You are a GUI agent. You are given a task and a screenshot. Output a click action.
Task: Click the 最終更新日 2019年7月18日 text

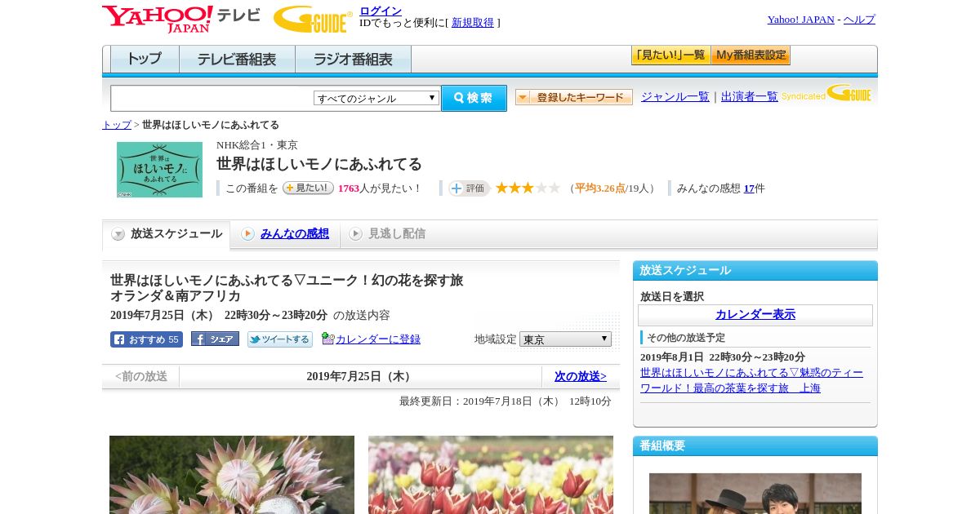(x=506, y=401)
